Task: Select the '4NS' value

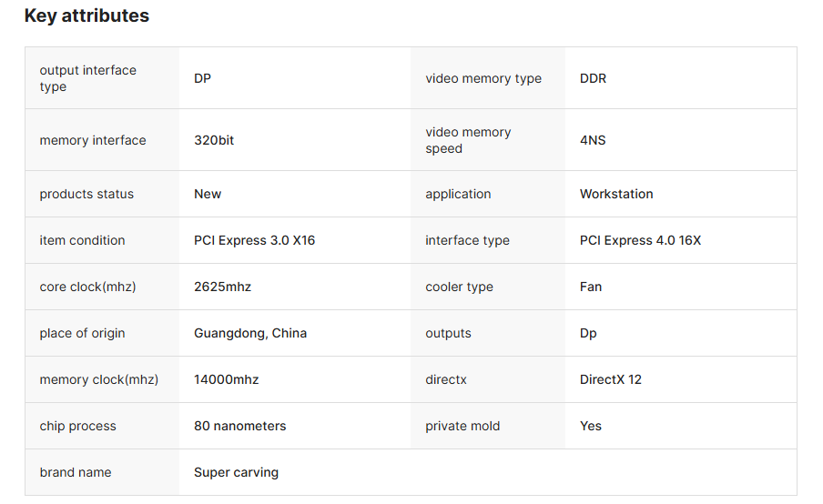Action: pos(593,140)
